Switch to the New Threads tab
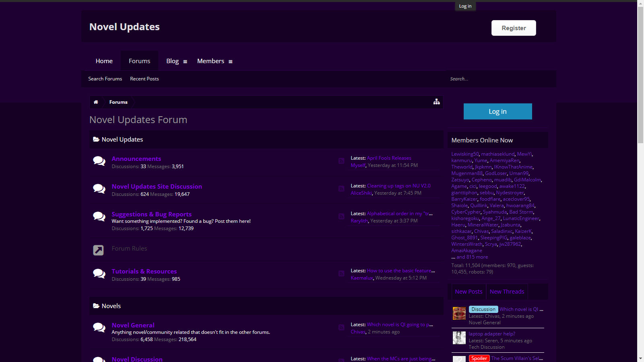 click(x=507, y=291)
